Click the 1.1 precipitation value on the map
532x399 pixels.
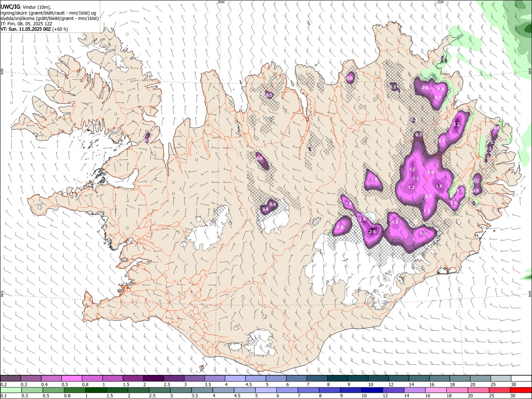coord(416,179)
